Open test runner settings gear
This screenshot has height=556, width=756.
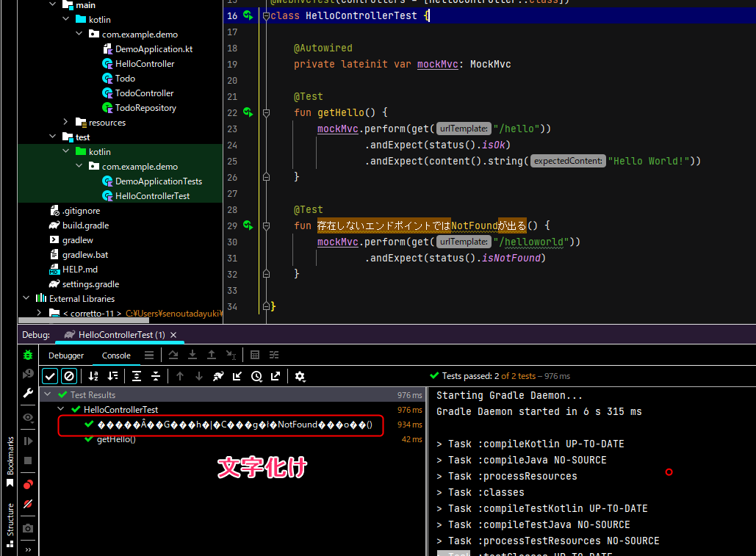point(300,376)
